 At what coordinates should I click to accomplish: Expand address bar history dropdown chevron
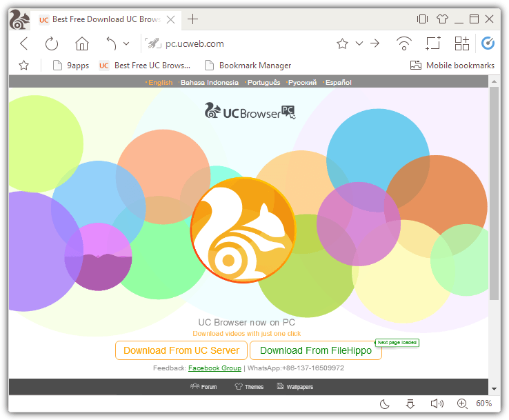[x=359, y=43]
